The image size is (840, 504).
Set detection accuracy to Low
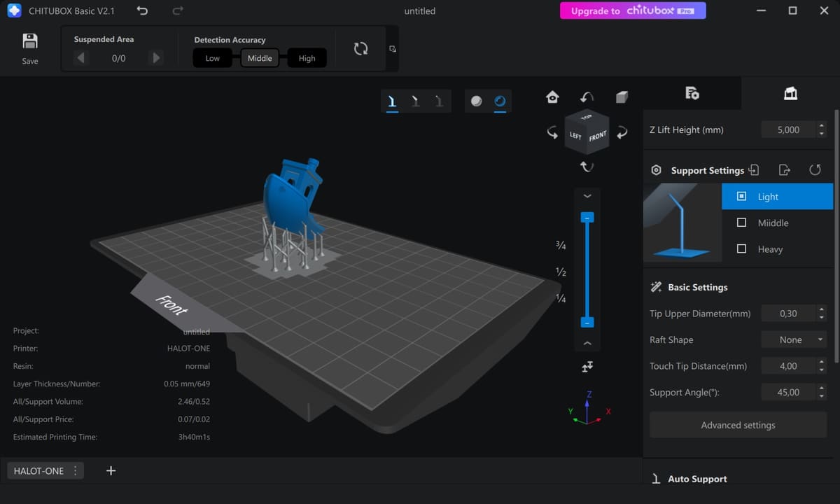[x=213, y=58]
